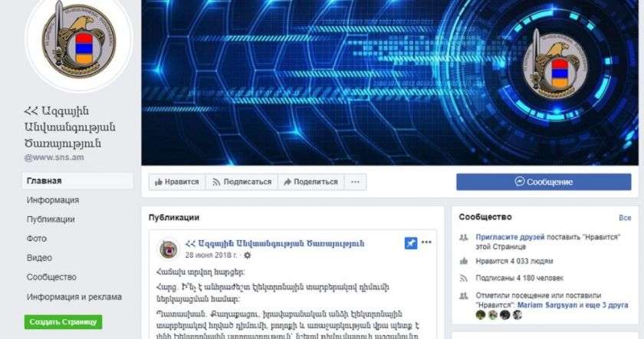The width and height of the screenshot is (644, 339).
Task: Open the Информация sidebar section
Action: click(53, 200)
